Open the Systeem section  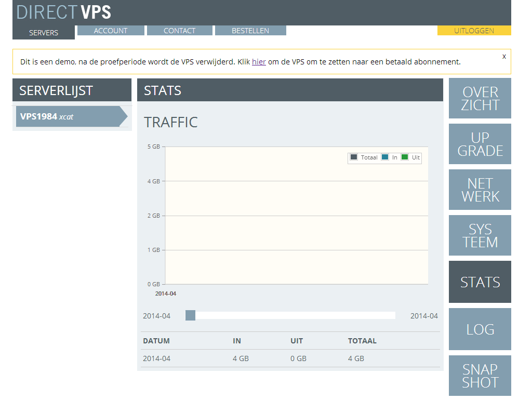click(480, 235)
